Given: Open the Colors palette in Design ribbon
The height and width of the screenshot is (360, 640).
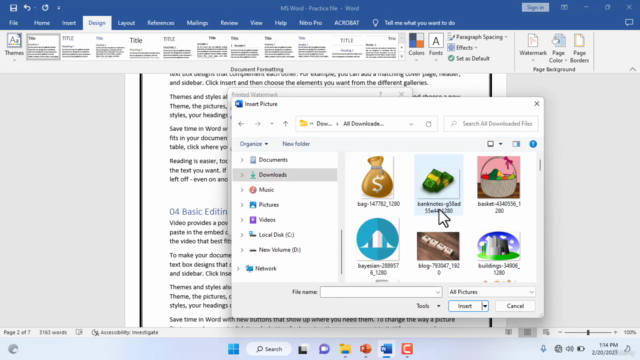Looking at the screenshot, I should 416,47.
